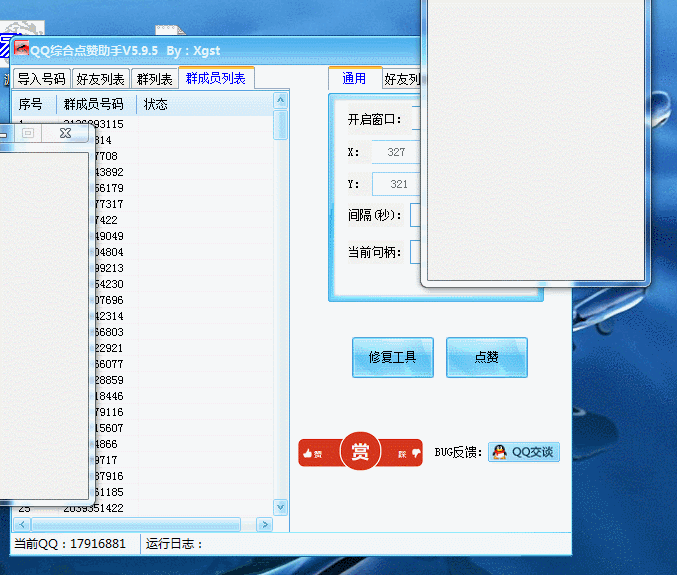Select the member row ending 56179
677x575 pixels.
point(183,188)
